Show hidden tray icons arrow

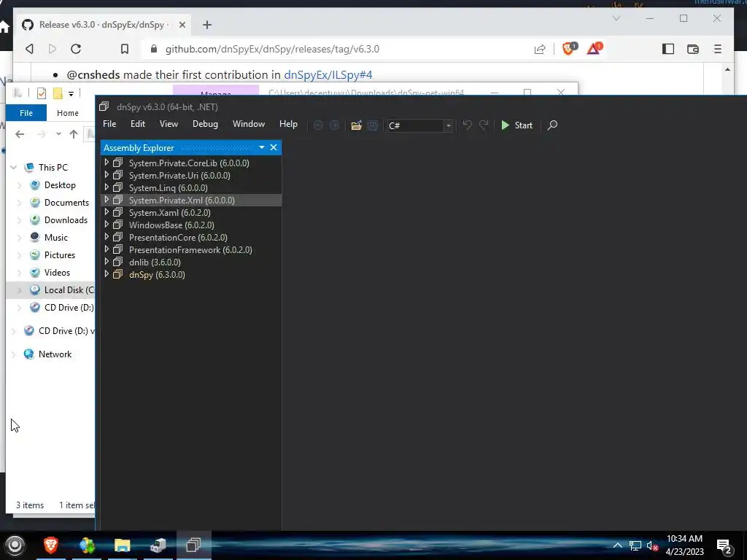tap(617, 545)
